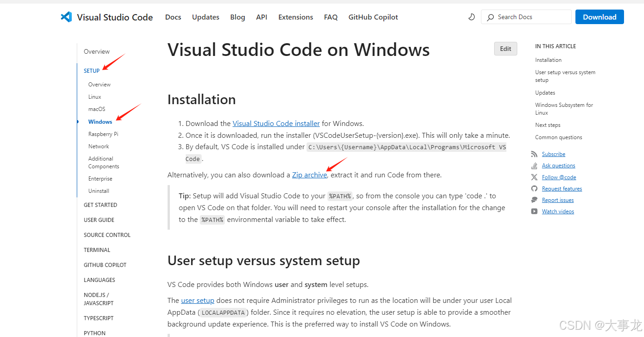This screenshot has width=644, height=337.
Task: Click the X icon beside Follow @code
Action: tap(534, 177)
